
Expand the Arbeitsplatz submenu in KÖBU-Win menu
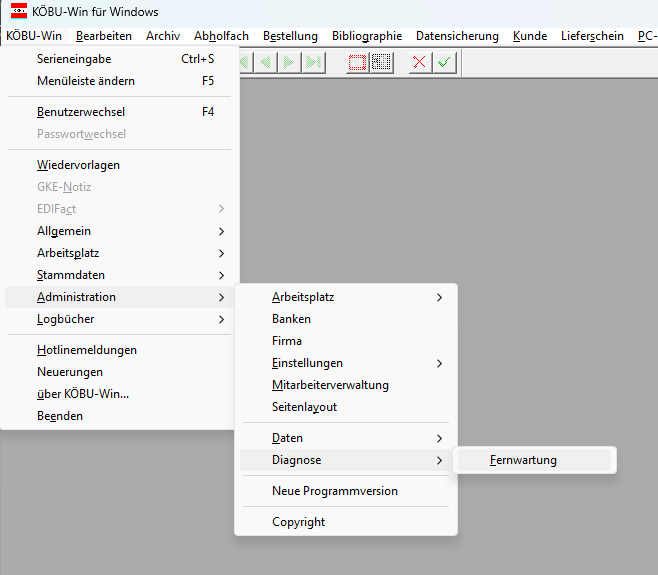[x=120, y=253]
